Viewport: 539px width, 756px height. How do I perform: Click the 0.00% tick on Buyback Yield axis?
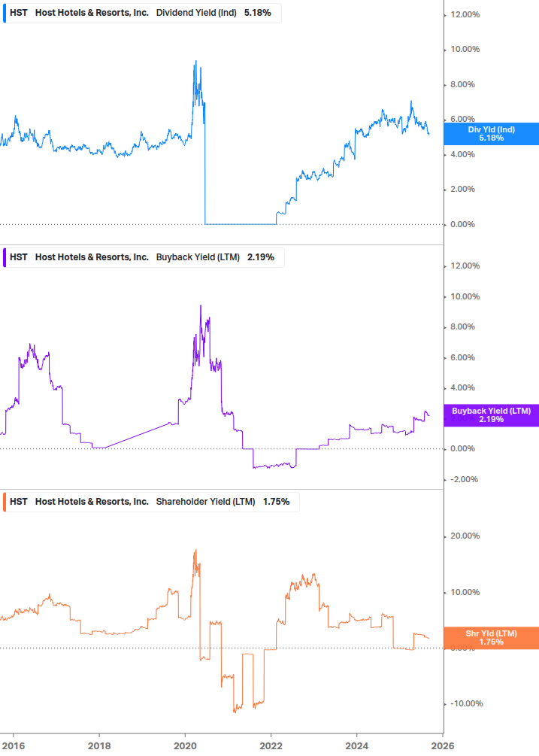click(x=462, y=449)
